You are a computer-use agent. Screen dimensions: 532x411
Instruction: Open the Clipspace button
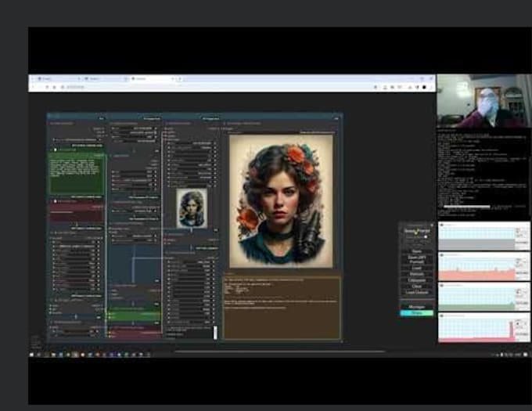click(417, 280)
